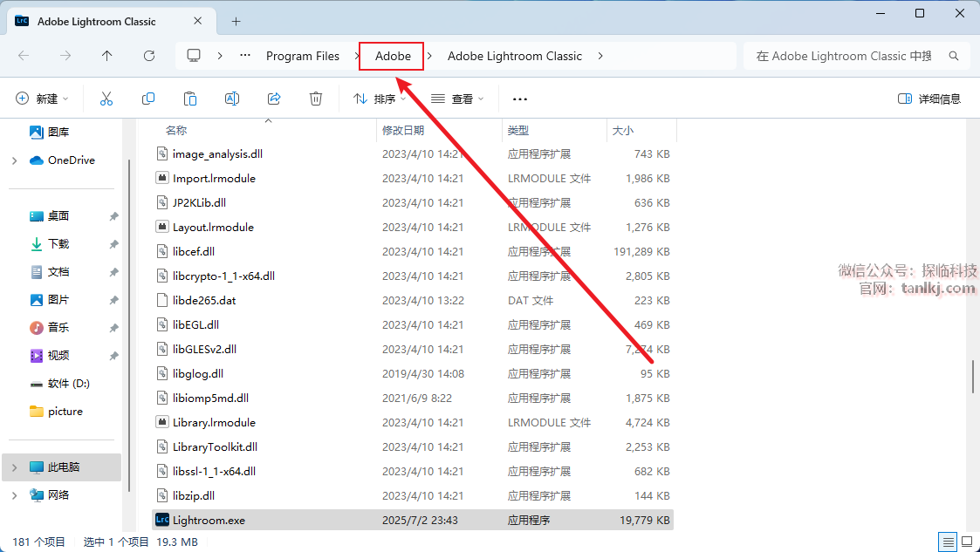980x552 pixels.
Task: Click the Share icon in toolbar
Action: click(x=274, y=99)
